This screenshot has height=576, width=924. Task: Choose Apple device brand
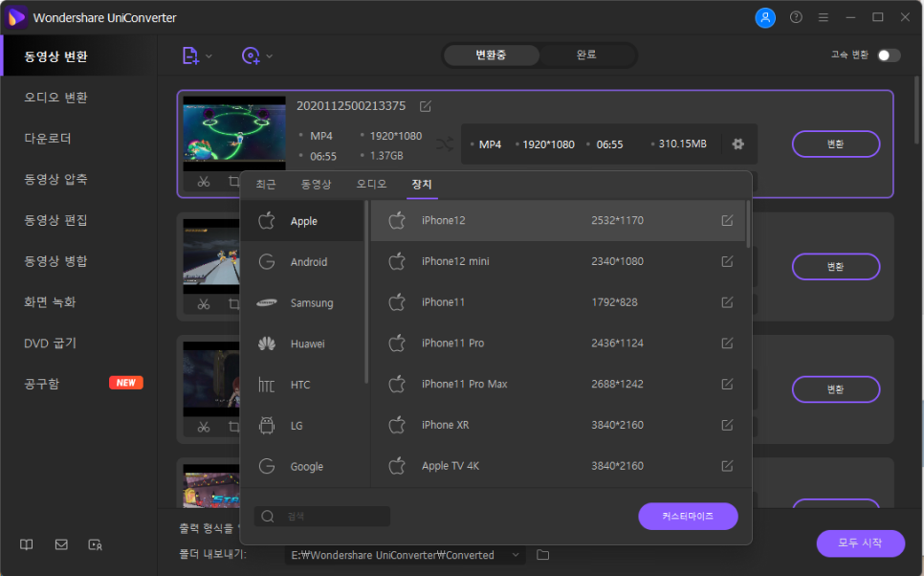click(x=303, y=221)
